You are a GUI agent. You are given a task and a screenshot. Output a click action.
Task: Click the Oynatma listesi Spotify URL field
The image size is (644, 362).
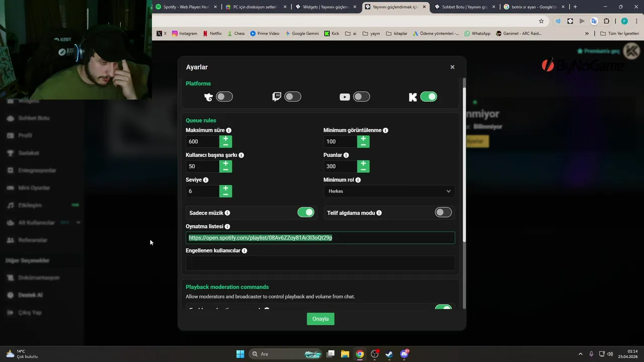tap(320, 238)
